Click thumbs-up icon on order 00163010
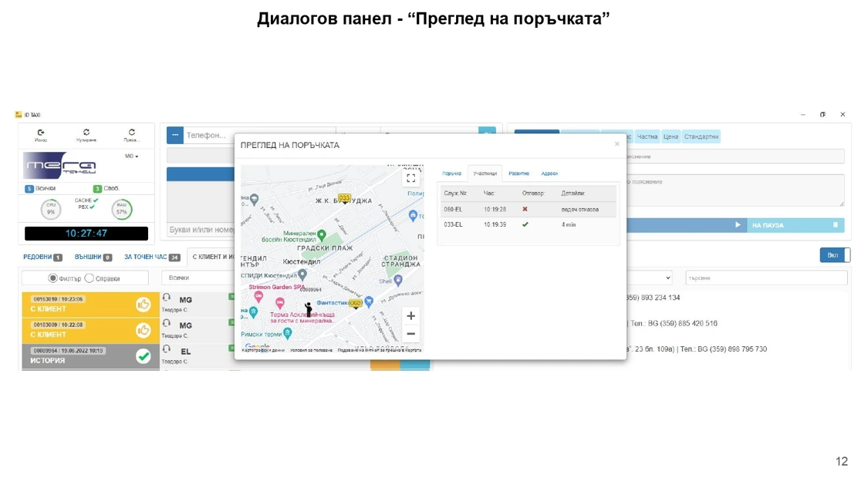The height and width of the screenshot is (488, 868). (143, 305)
